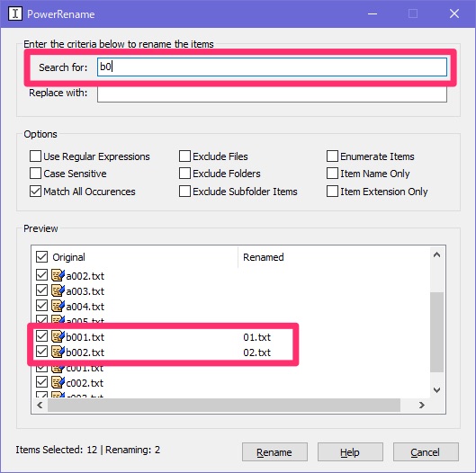Check Item Extension Only
The width and height of the screenshot is (476, 473).
pos(332,192)
